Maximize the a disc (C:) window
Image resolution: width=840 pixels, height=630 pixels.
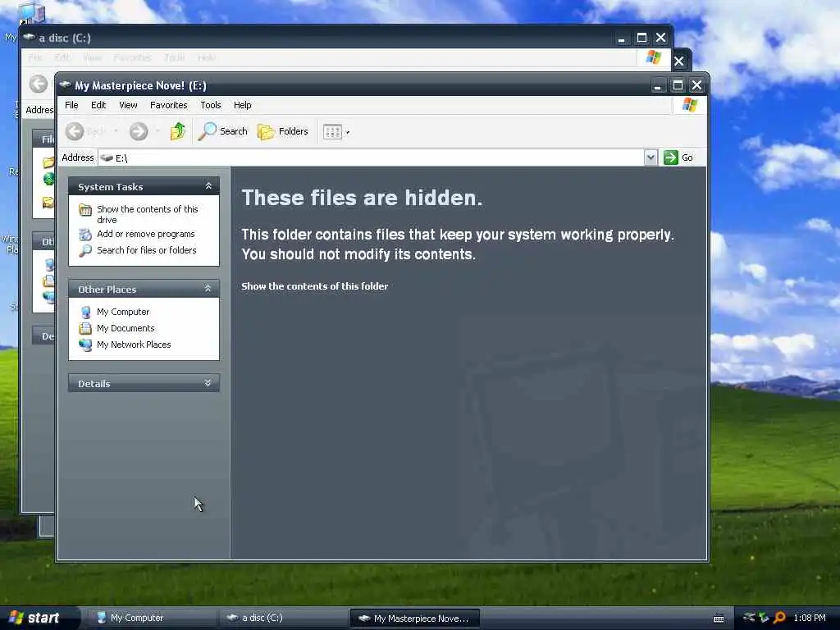pyautogui.click(x=641, y=38)
